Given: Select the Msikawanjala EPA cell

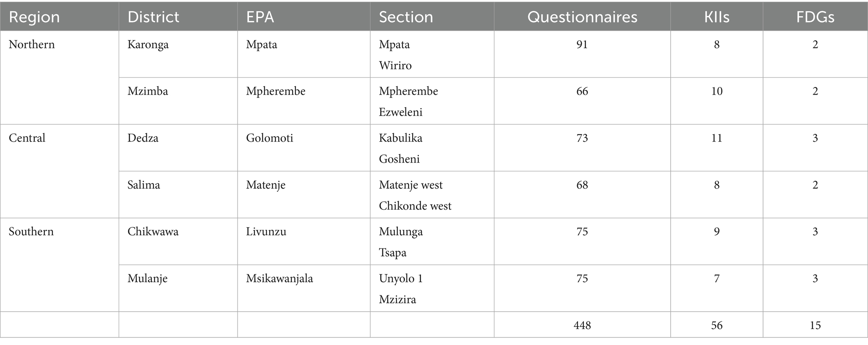Looking at the screenshot, I should tap(280, 279).
